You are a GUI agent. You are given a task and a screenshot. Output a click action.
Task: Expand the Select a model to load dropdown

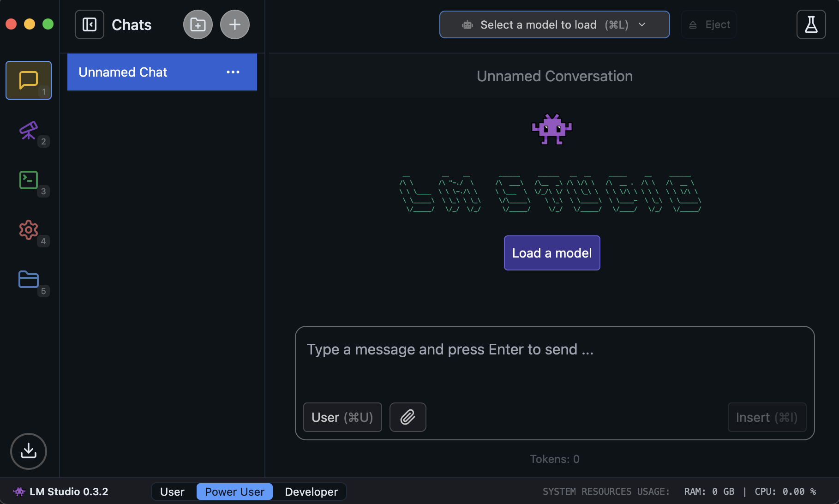point(554,24)
